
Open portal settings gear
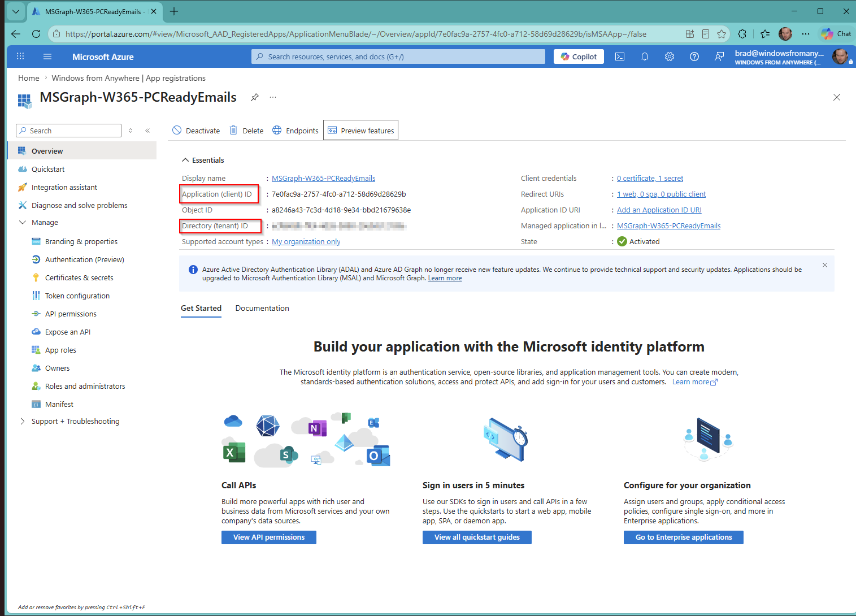[670, 57]
